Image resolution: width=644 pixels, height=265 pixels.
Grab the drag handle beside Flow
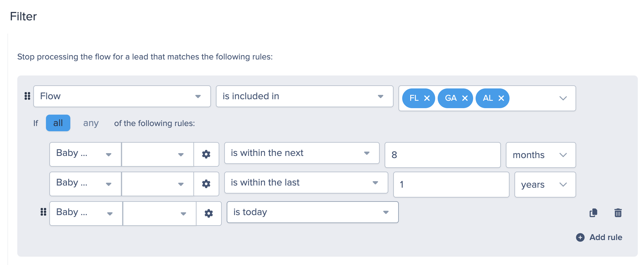pos(27,96)
